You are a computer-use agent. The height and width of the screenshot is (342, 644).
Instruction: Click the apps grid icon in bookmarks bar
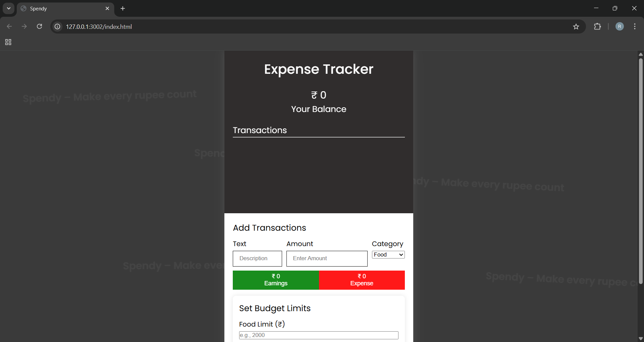tap(8, 42)
